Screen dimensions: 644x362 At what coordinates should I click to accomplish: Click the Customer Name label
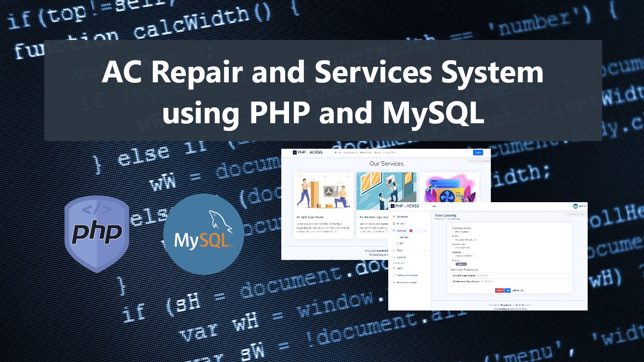461,228
